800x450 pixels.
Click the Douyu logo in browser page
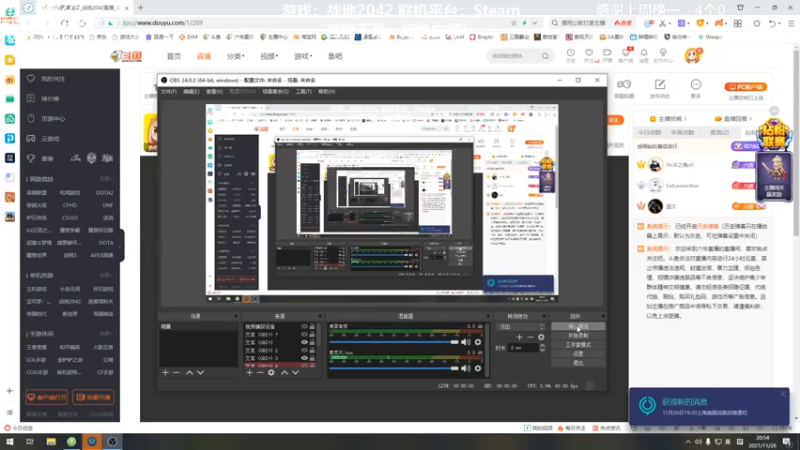(127, 56)
